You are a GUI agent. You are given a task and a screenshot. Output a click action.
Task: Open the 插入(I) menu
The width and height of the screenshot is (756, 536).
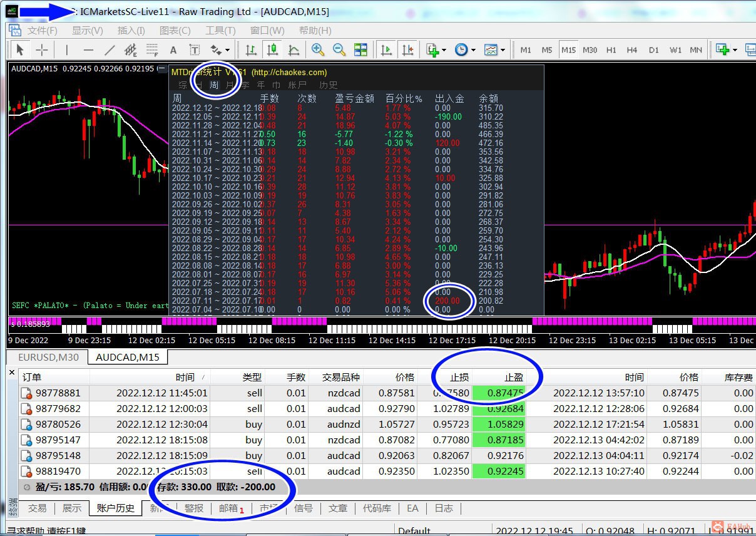[x=131, y=30]
